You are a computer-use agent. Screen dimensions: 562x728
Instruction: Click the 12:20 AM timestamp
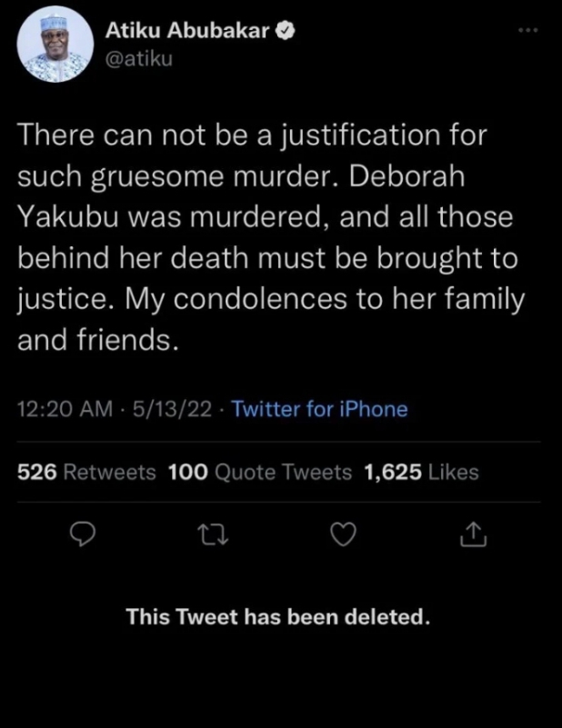pyautogui.click(x=65, y=409)
